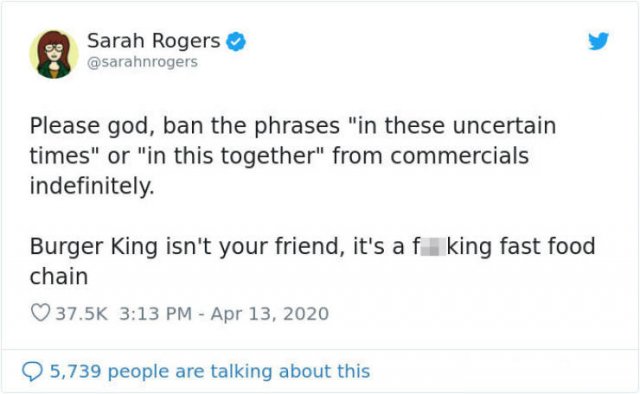This screenshot has width=640, height=394.
Task: Click the word "friend" in the tweet
Action: [307, 247]
